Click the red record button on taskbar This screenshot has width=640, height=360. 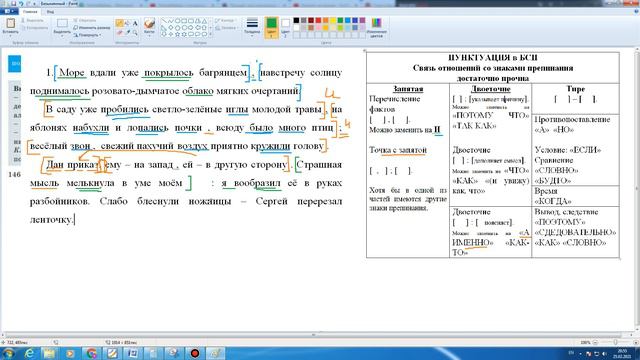click(x=195, y=353)
